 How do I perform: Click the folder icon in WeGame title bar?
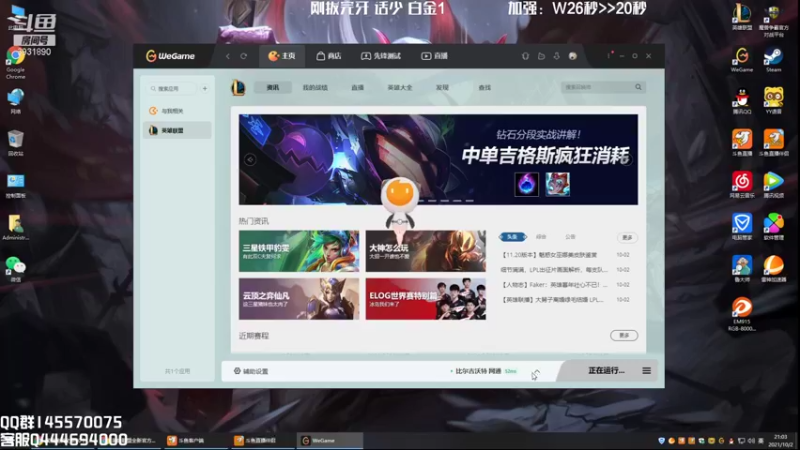coord(541,56)
